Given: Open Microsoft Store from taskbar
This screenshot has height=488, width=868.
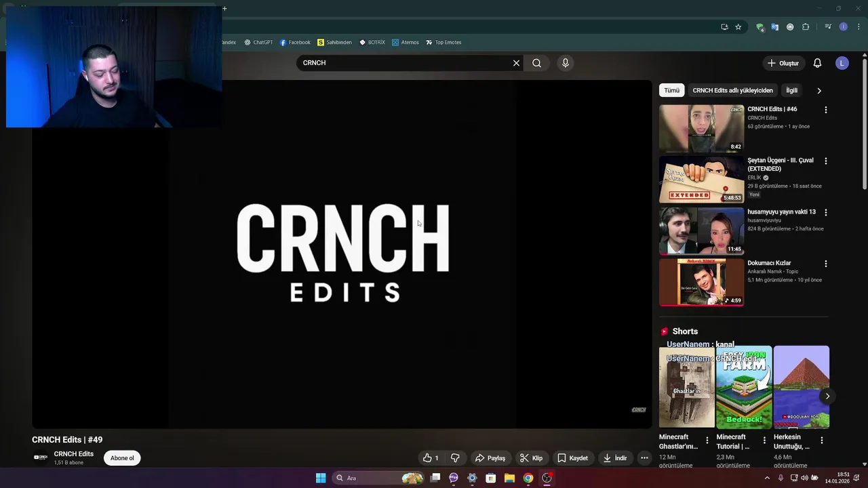Looking at the screenshot, I should click(x=491, y=478).
